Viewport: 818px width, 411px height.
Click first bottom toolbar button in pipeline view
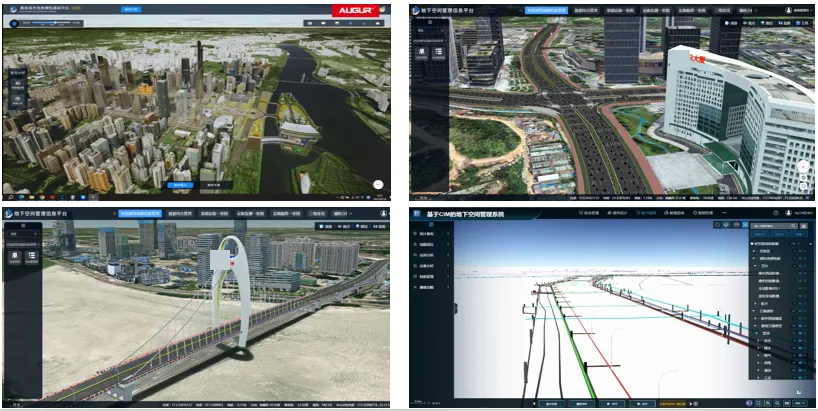pyautogui.click(x=552, y=403)
